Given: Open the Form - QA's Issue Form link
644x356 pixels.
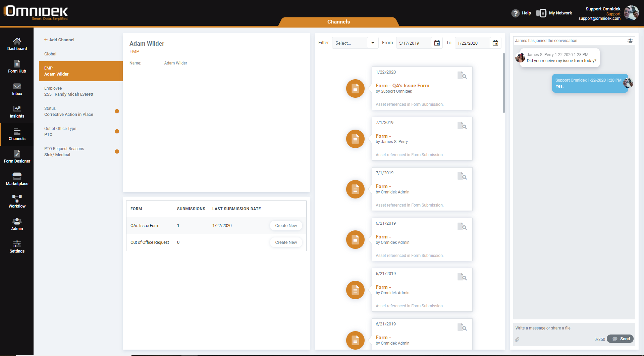Looking at the screenshot, I should pyautogui.click(x=402, y=86).
